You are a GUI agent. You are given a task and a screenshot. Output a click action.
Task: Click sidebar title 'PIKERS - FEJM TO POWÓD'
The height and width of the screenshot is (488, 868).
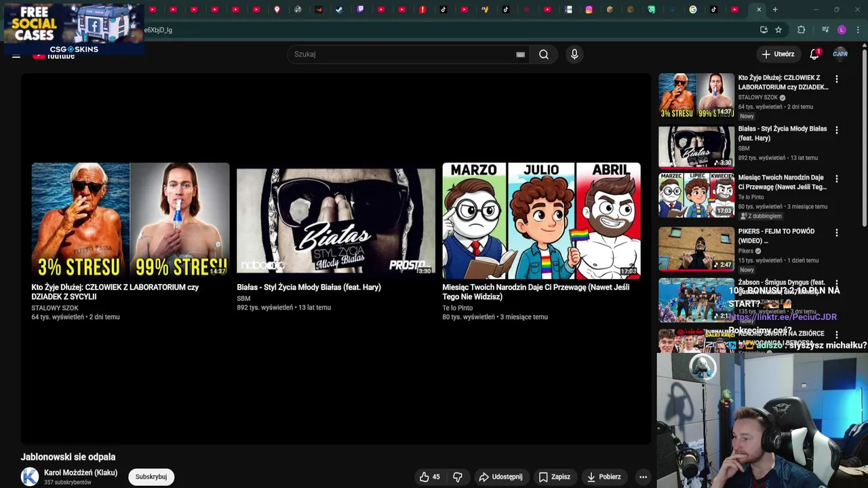(x=776, y=236)
